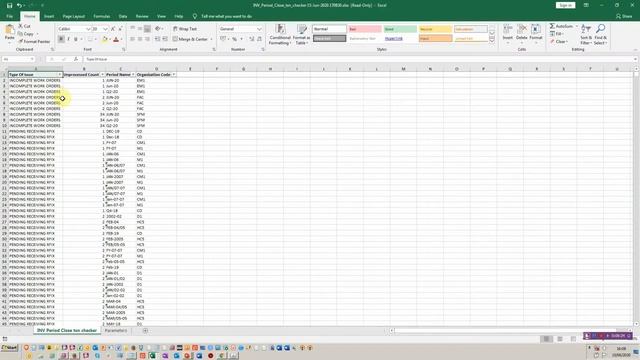Copy the selected cells
640x360 pixels.
tap(26, 34)
